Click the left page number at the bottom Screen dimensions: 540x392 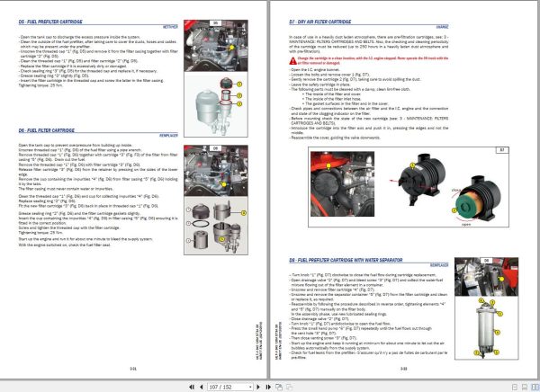pos(133,369)
